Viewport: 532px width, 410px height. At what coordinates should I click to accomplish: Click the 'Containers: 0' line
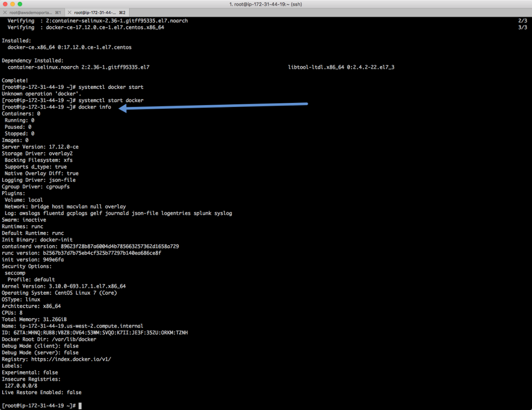coord(21,114)
